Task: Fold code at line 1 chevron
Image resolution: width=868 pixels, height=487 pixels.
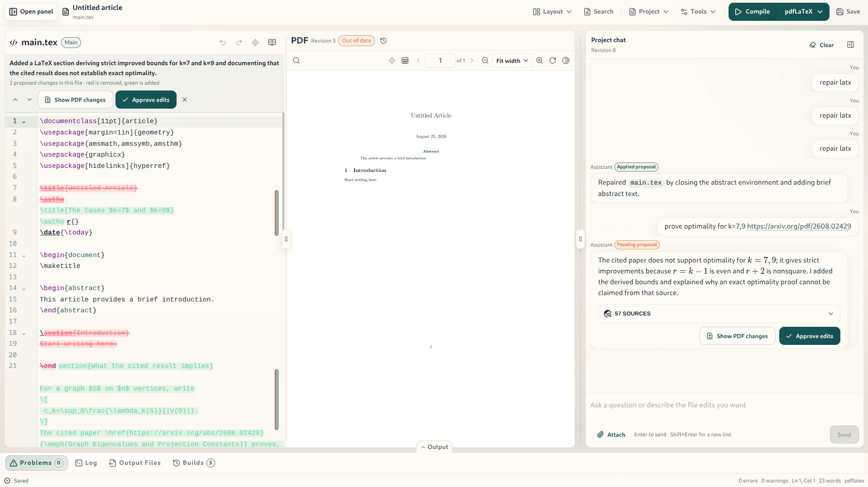Action: pyautogui.click(x=24, y=121)
